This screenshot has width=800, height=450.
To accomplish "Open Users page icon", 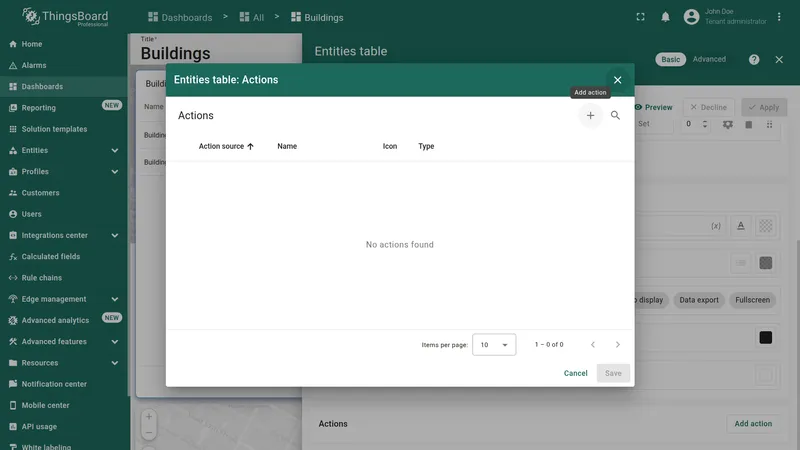I will 13,214.
